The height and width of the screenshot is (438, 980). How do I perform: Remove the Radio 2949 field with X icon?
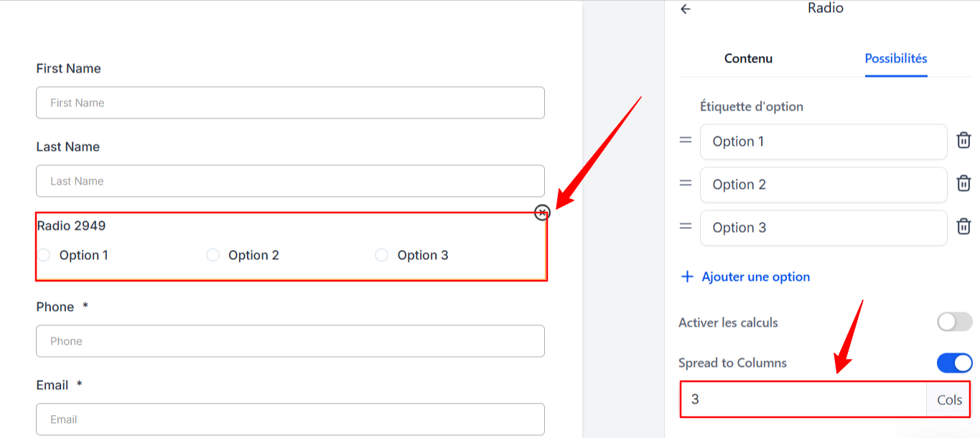click(542, 213)
